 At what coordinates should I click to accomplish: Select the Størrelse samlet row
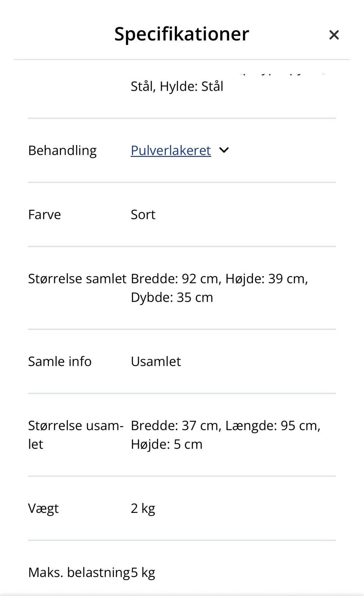tap(77, 278)
